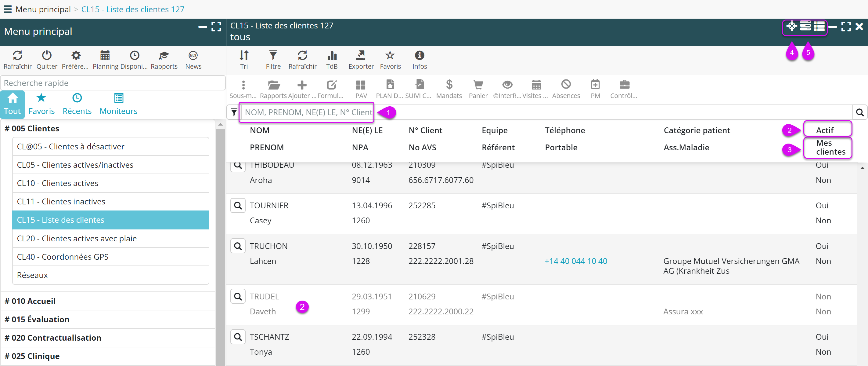
Task: Open the Planning calendar icon in main menu
Action: (105, 56)
